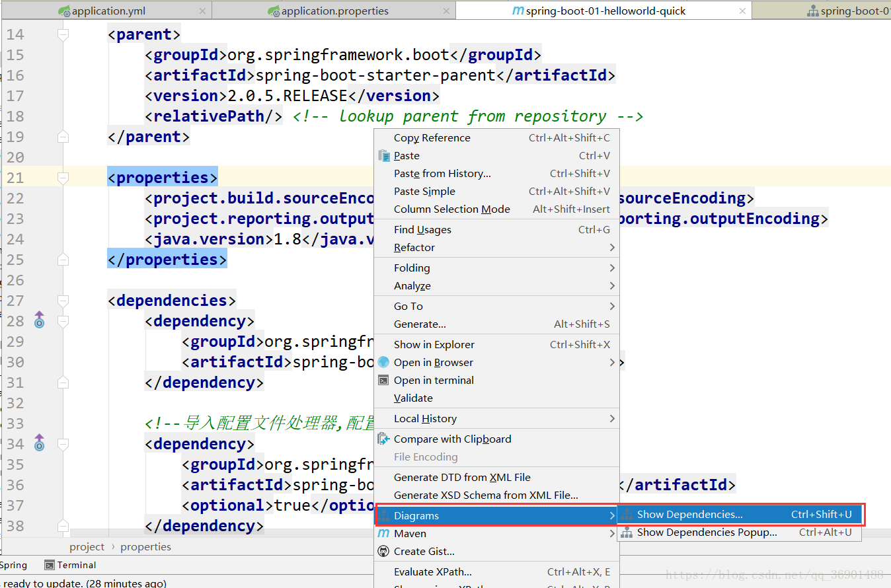Click the Spring leaf icon on application.yml tab
Image resolution: width=891 pixels, height=588 pixels.
(64, 11)
